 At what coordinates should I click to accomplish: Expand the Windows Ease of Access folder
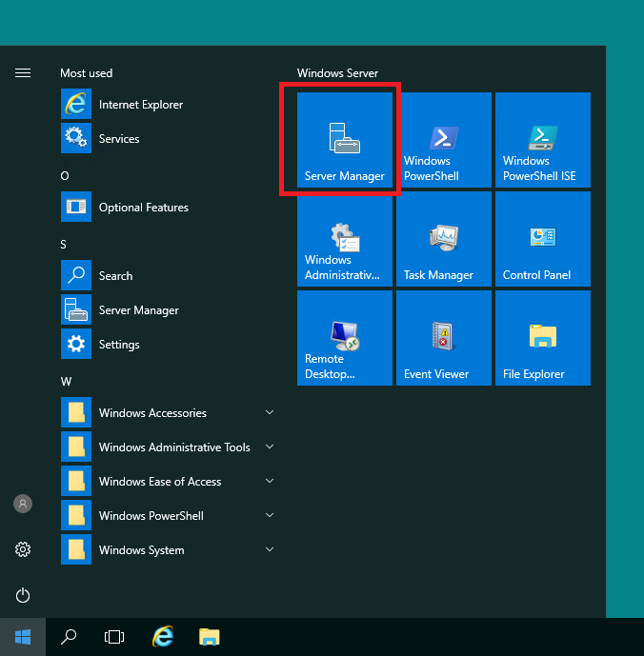point(169,481)
